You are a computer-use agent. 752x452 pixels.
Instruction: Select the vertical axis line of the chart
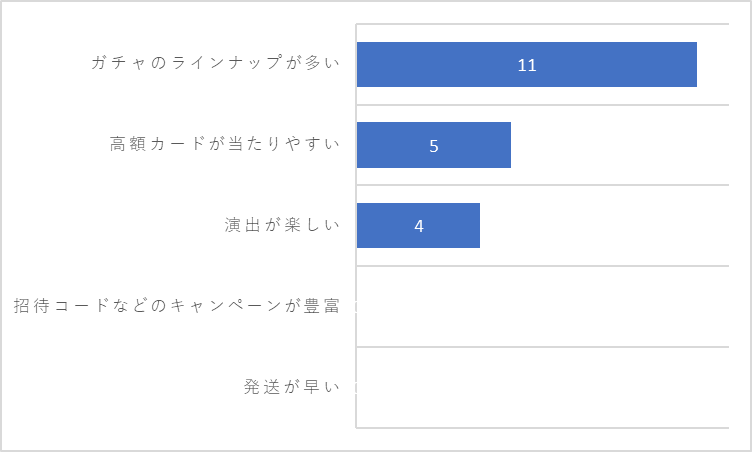click(x=356, y=226)
